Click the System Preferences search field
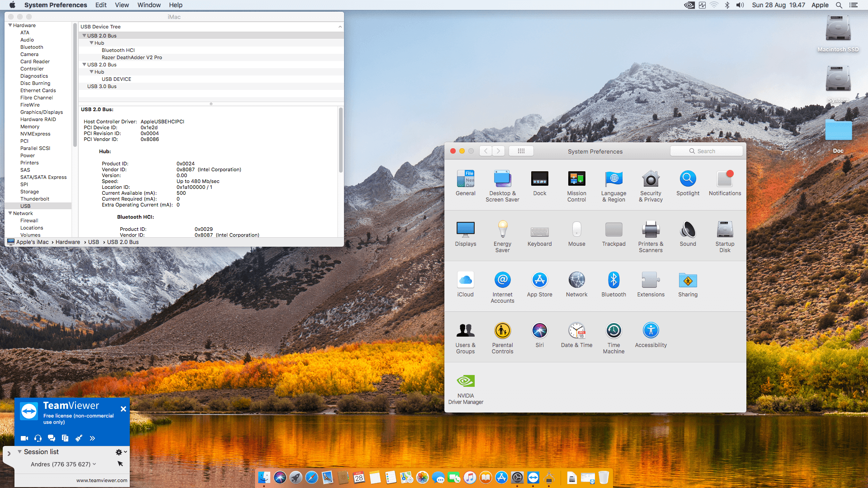 click(706, 151)
